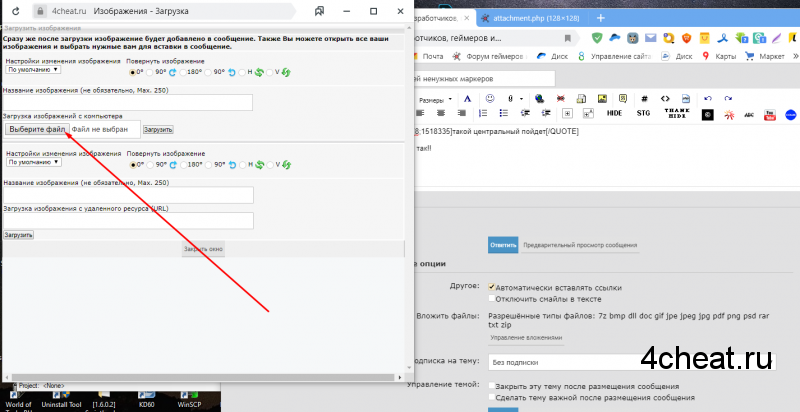This screenshot has height=412, width=800.
Task: Redo edit in editor toolbar
Action: [x=728, y=99]
